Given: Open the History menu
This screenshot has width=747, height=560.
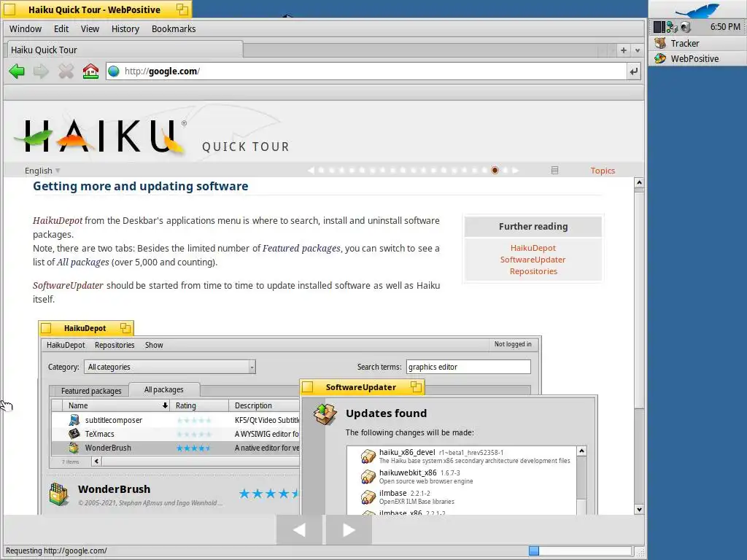Looking at the screenshot, I should [125, 28].
